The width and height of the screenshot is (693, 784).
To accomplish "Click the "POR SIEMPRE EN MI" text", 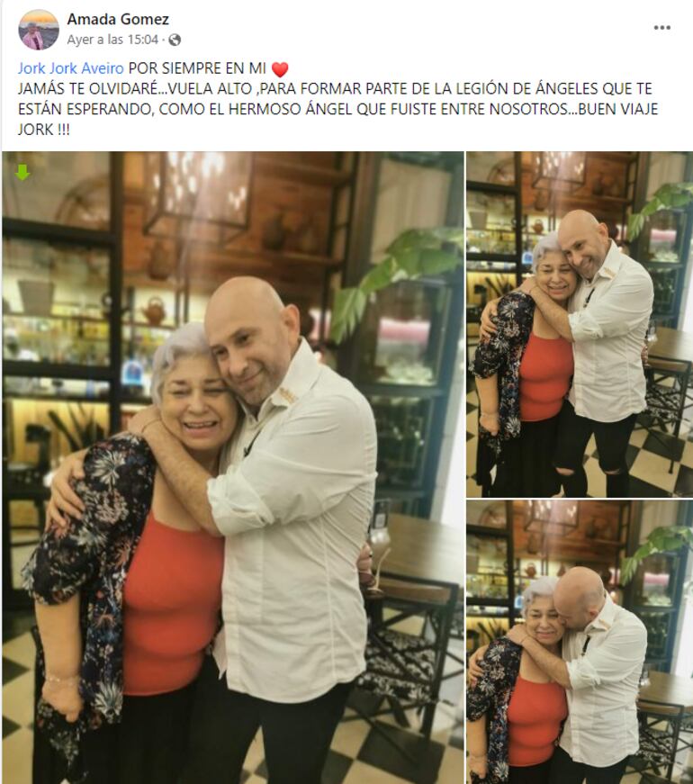I will tap(197, 68).
